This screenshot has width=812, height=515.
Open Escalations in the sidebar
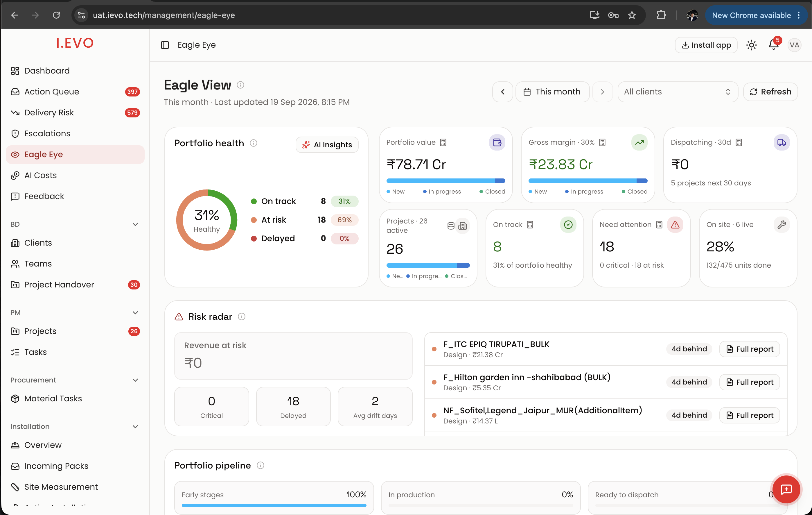tap(75, 133)
